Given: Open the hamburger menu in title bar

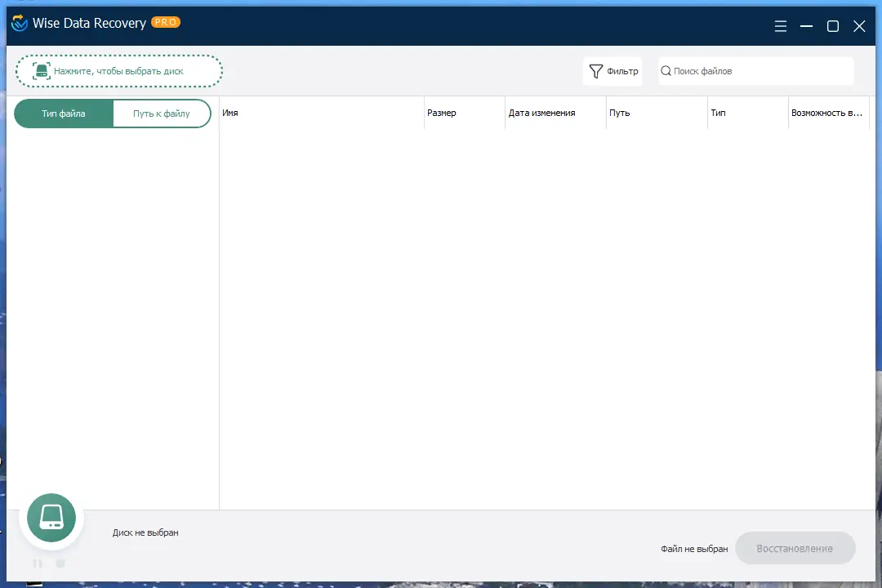Looking at the screenshot, I should point(780,26).
